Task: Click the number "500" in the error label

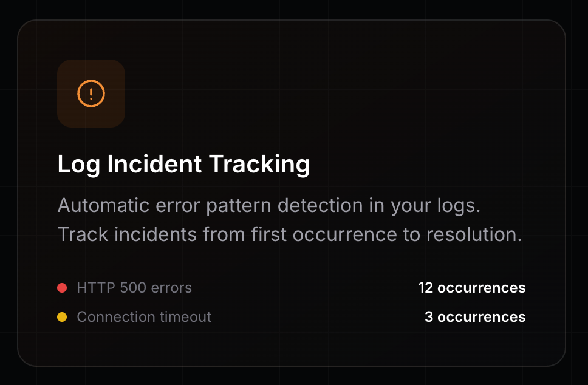Action: (x=133, y=288)
